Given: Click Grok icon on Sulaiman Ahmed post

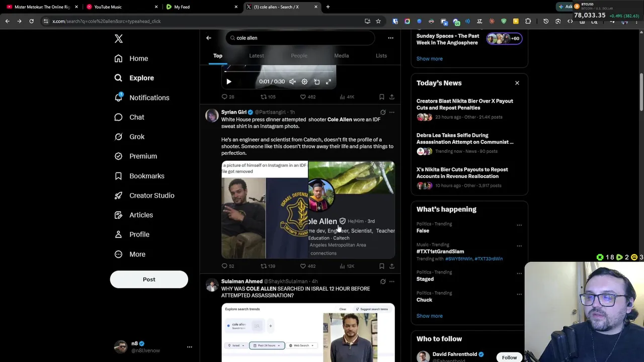Looking at the screenshot, I should tap(383, 282).
